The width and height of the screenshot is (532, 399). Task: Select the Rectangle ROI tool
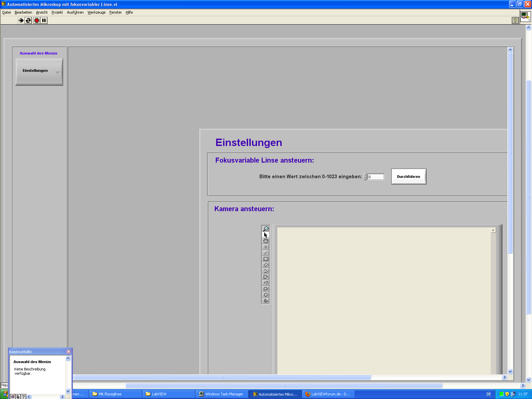266,259
